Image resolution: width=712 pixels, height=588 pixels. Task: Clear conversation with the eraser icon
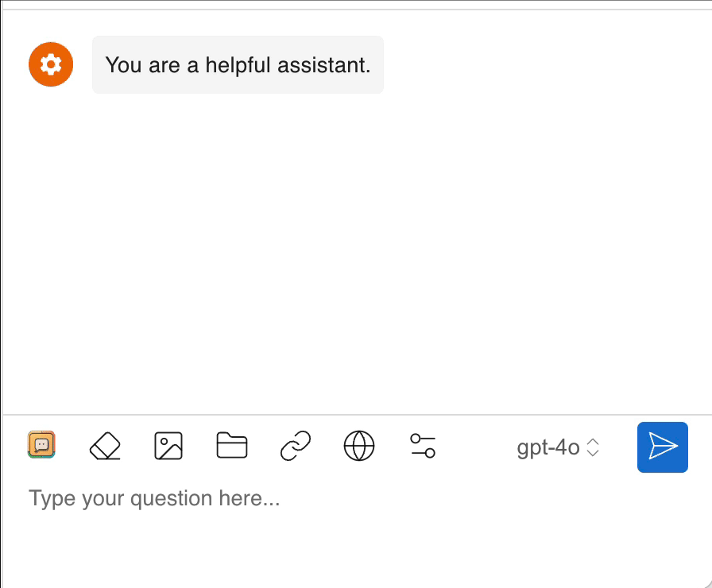pyautogui.click(x=104, y=446)
